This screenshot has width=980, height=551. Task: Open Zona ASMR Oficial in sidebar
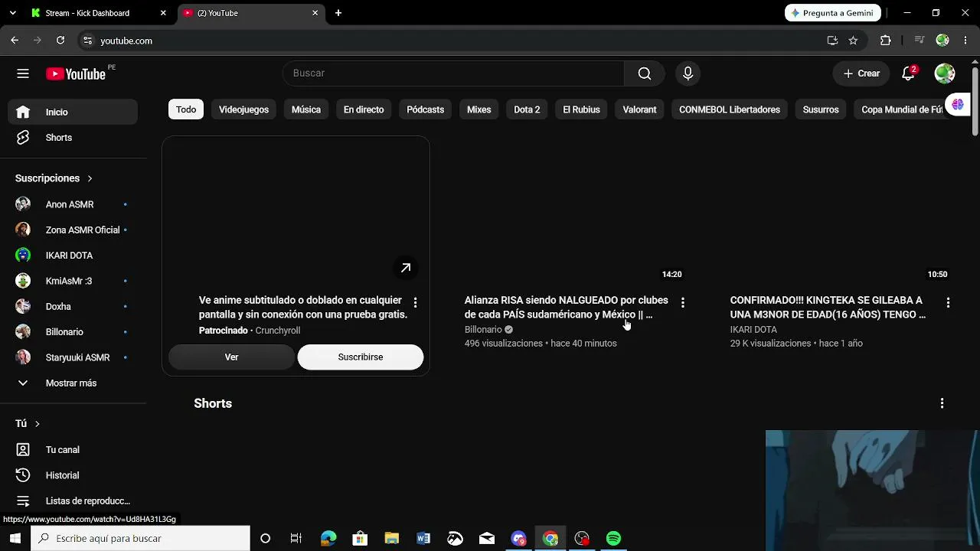tap(73, 230)
